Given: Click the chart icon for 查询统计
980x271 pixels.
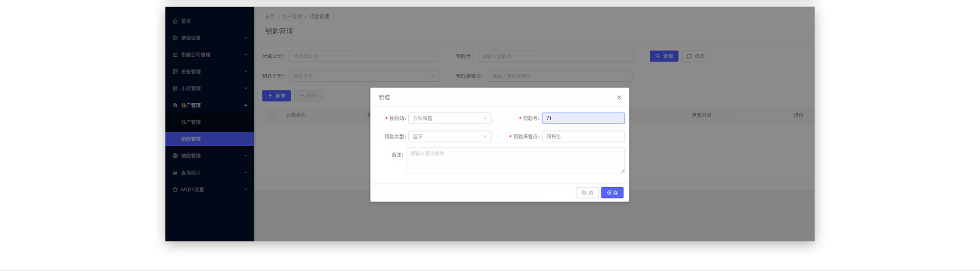Looking at the screenshot, I should point(175,173).
